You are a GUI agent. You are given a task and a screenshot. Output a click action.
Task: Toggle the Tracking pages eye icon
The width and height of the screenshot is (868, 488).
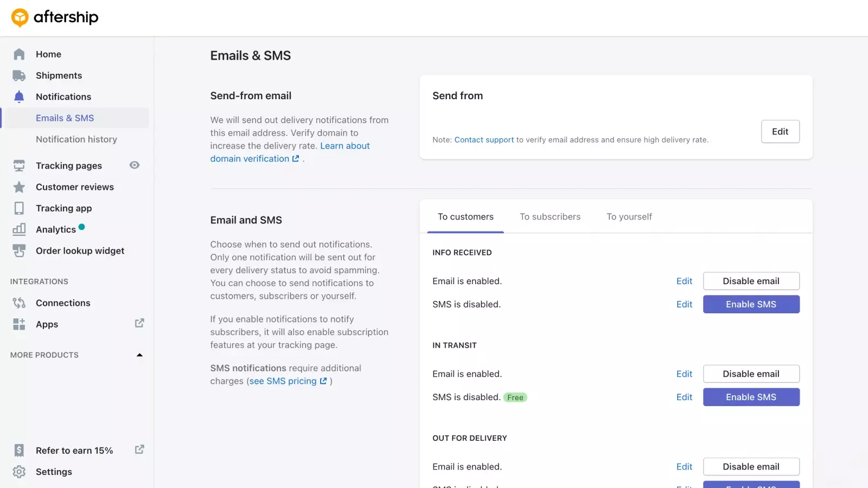(135, 165)
